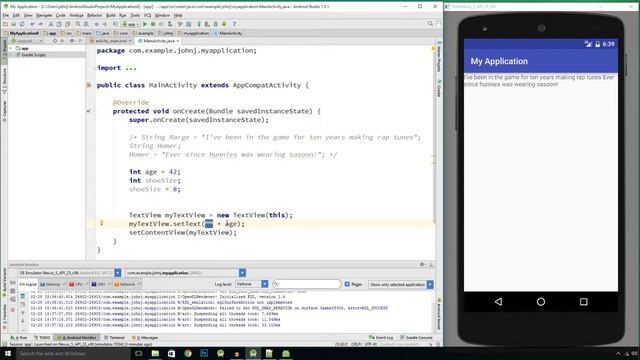Click the logcat search input field
The width and height of the screenshot is (640, 360).
coord(307,284)
